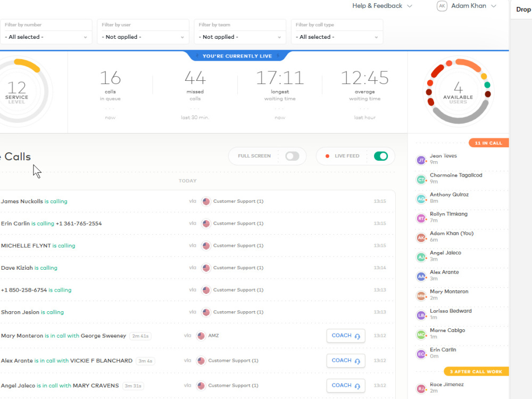
Task: Click 3 AFTER CALL WORK status label
Action: click(476, 371)
